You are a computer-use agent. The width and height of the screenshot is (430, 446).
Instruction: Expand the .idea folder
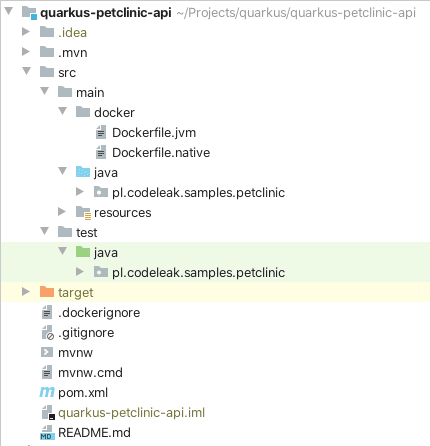(26, 32)
